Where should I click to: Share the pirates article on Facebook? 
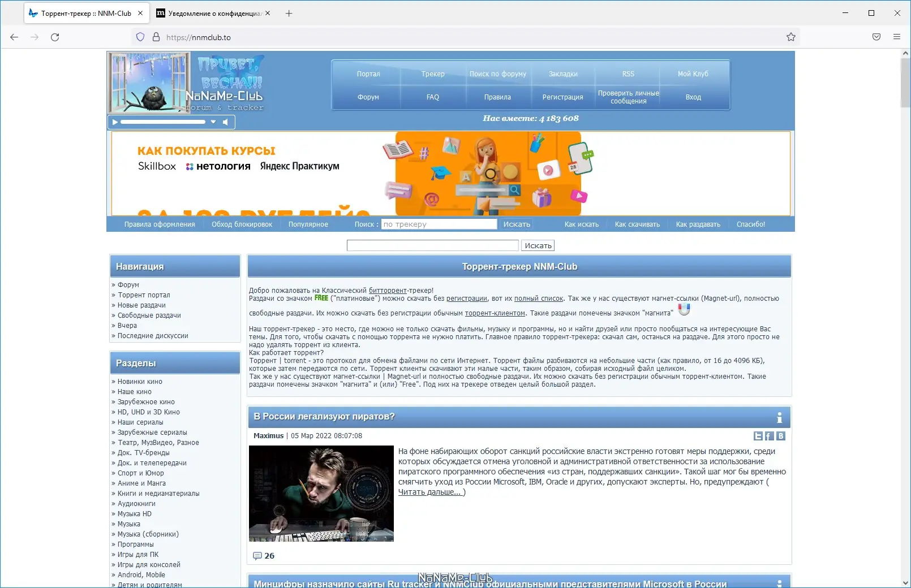click(x=770, y=436)
